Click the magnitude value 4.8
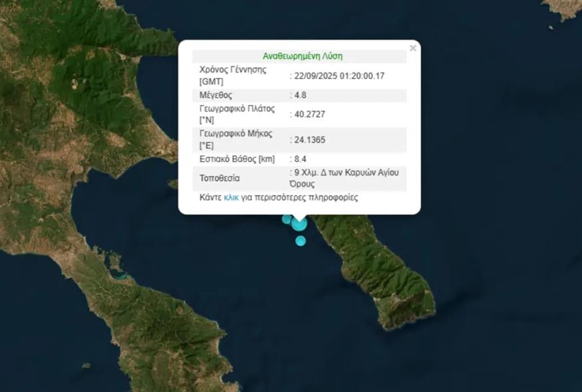The width and height of the screenshot is (582, 392). tap(300, 95)
